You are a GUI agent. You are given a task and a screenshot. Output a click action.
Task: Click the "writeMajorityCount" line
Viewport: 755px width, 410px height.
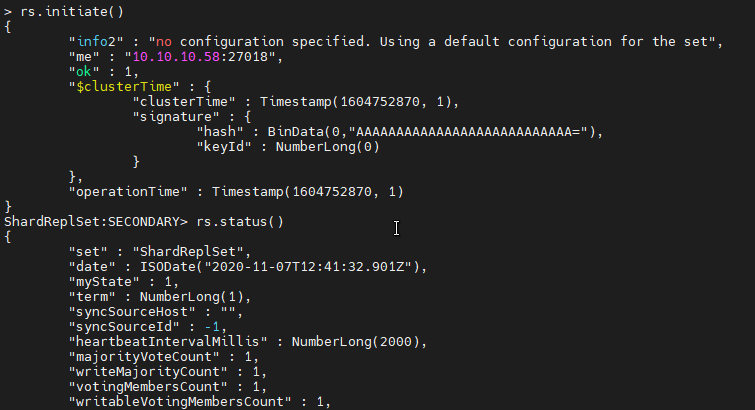click(168, 371)
